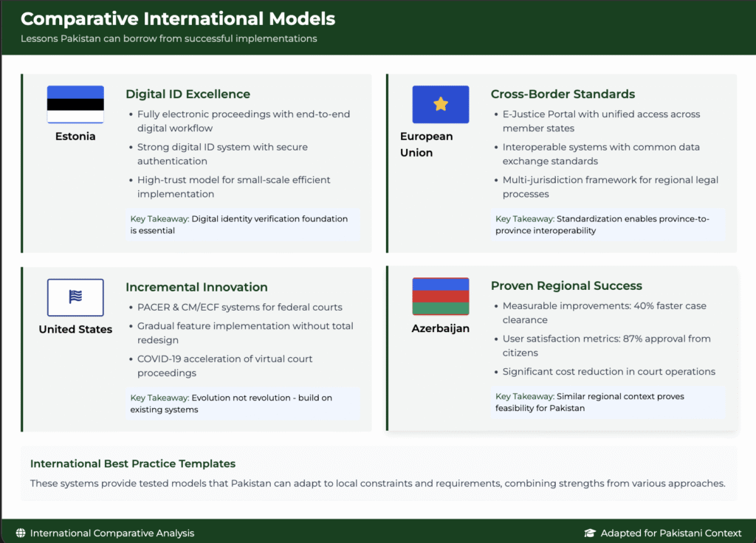Click the Proven Regional Success heading
Screen dimensions: 756x543
coord(566,286)
